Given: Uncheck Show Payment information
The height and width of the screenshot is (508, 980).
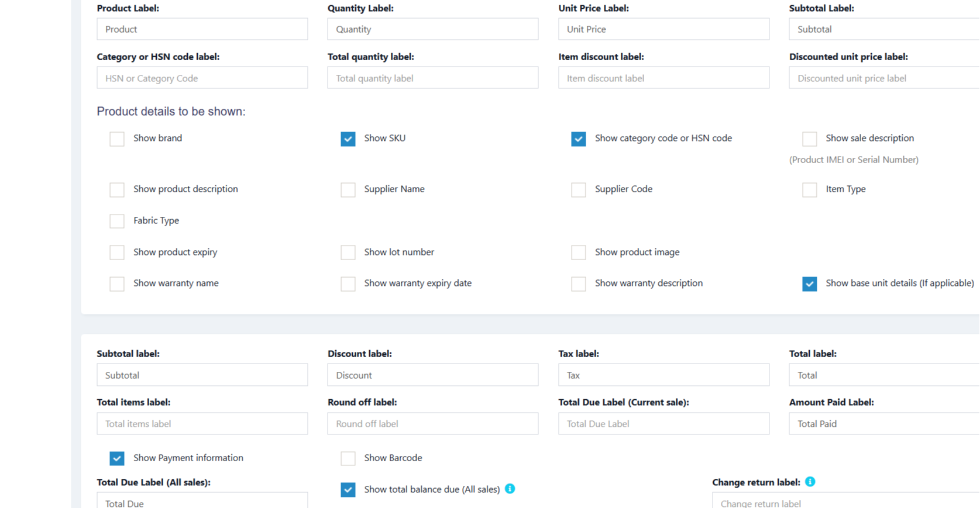Looking at the screenshot, I should tap(117, 458).
